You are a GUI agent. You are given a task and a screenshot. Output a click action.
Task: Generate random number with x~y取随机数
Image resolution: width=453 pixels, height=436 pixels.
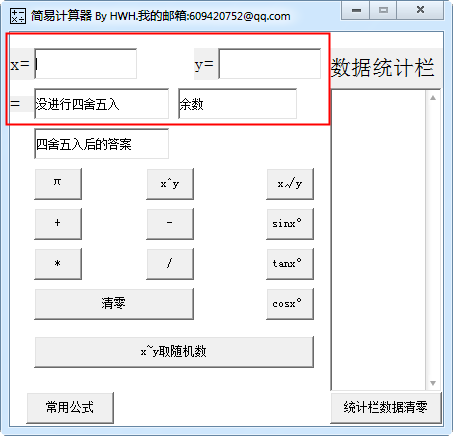coord(174,352)
